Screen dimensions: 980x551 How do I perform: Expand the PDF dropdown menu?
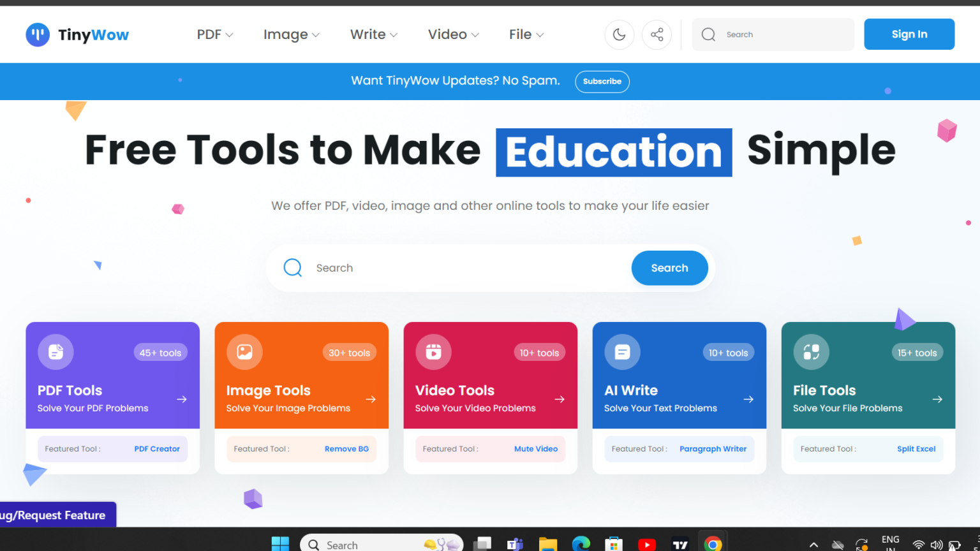pyautogui.click(x=215, y=34)
